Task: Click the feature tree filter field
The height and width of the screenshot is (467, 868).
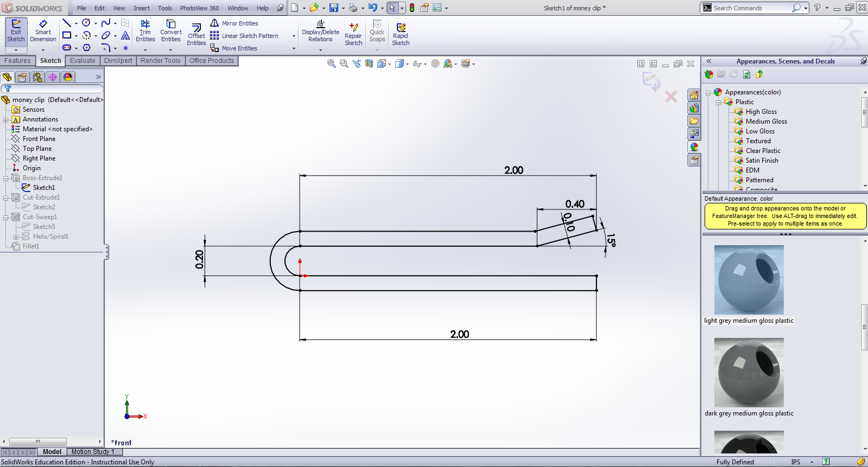Action: tap(52, 88)
